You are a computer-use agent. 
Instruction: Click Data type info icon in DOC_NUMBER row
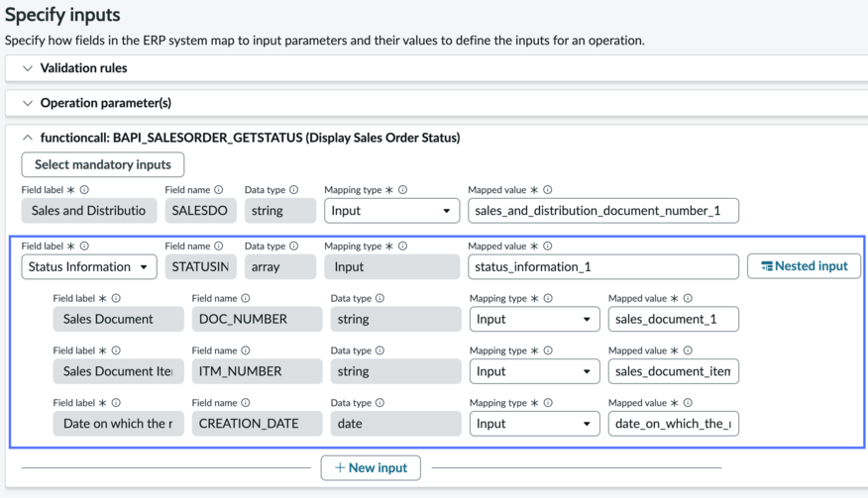click(380, 298)
